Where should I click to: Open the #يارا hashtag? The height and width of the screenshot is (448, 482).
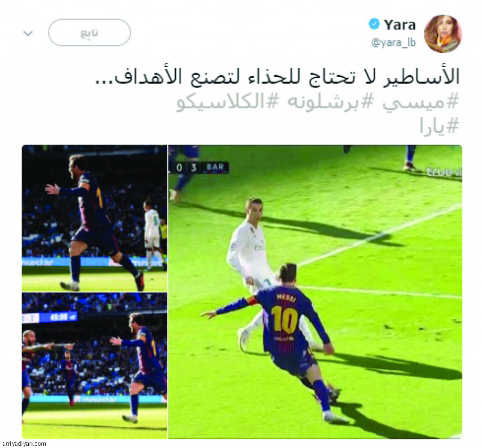pos(439,126)
